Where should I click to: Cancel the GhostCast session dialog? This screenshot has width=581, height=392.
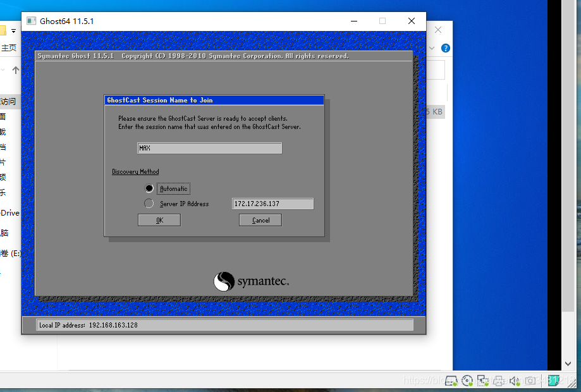pos(260,220)
